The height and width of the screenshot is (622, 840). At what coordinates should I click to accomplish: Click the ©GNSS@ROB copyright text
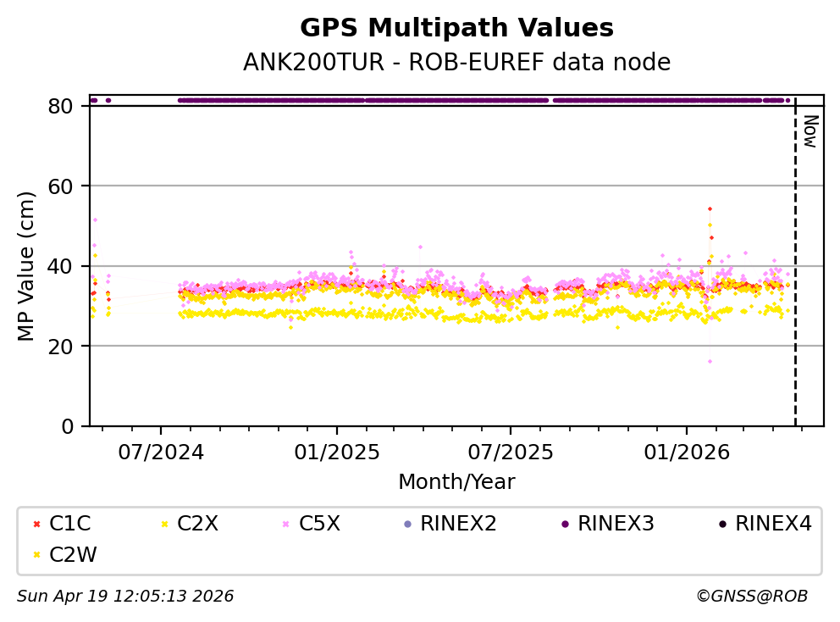pos(751,597)
